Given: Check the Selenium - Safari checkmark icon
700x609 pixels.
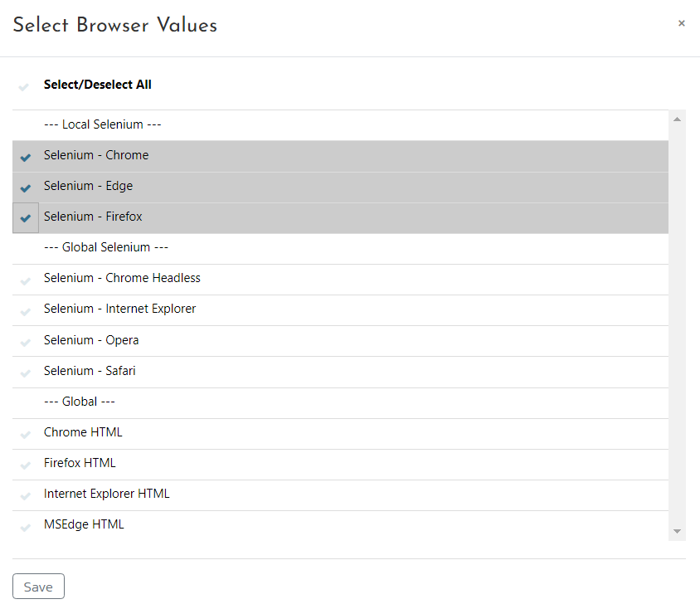Looking at the screenshot, I should [26, 373].
